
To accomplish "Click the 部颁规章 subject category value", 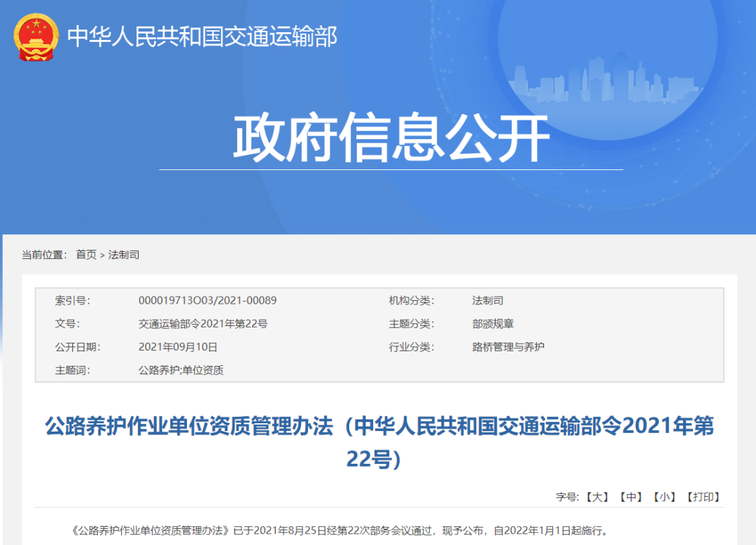I will pos(493,324).
